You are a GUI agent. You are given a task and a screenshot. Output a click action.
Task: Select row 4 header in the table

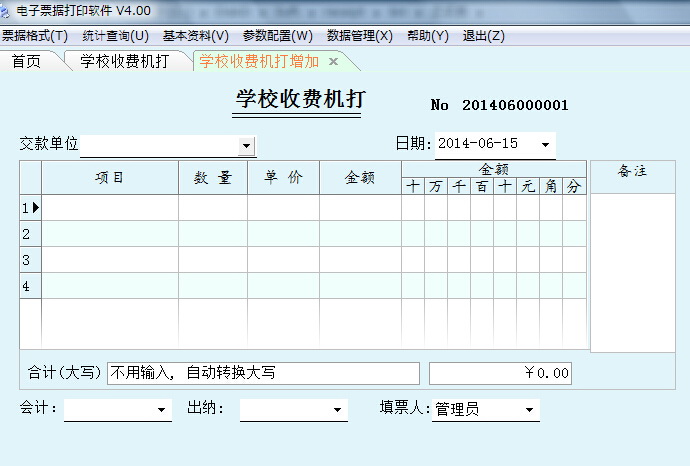[30, 286]
